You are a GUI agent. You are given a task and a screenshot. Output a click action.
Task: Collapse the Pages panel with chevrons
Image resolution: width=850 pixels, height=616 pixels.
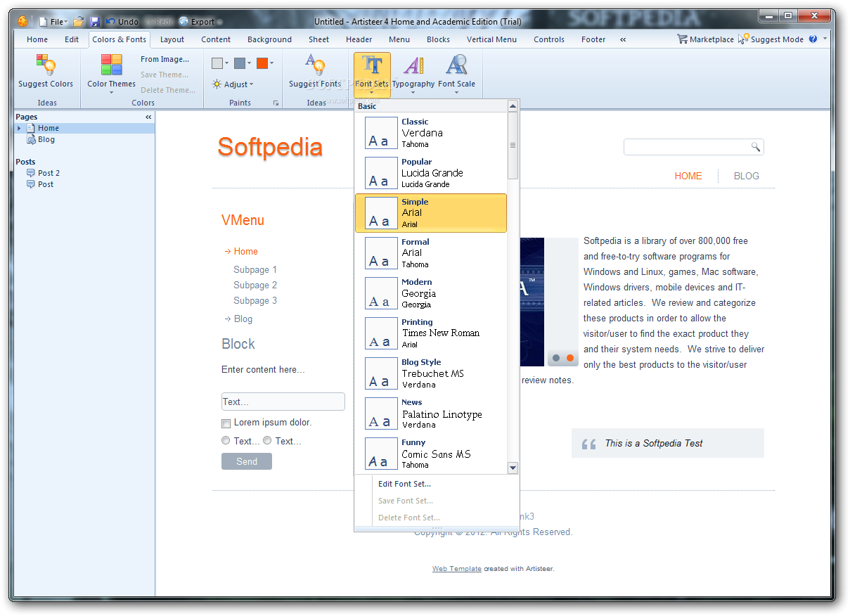coord(148,117)
